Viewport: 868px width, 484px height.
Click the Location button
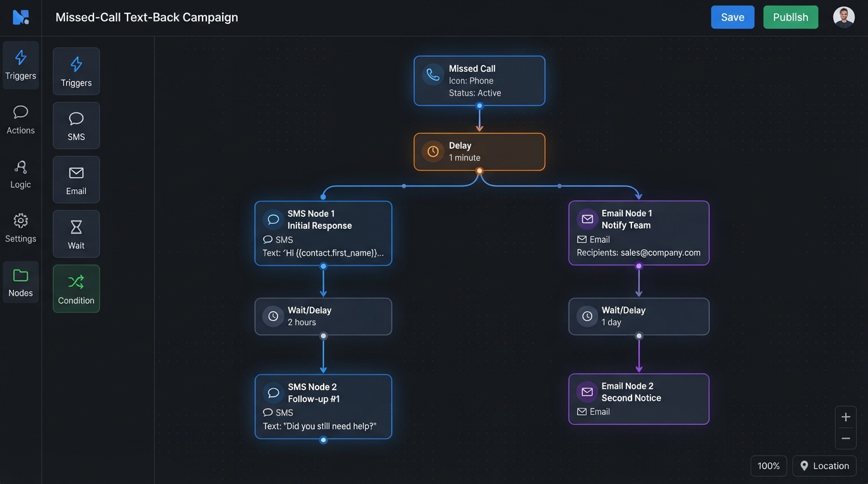click(824, 466)
